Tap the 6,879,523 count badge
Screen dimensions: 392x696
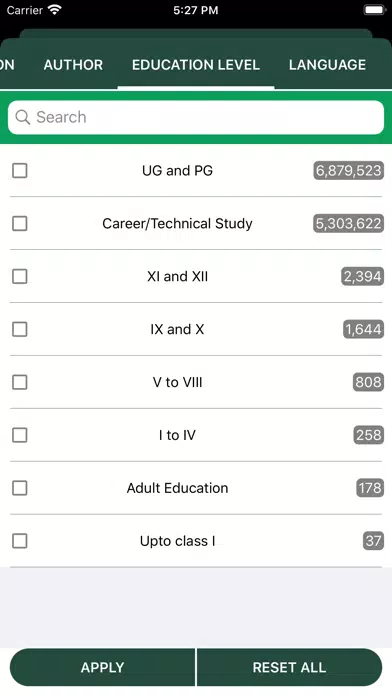point(348,170)
